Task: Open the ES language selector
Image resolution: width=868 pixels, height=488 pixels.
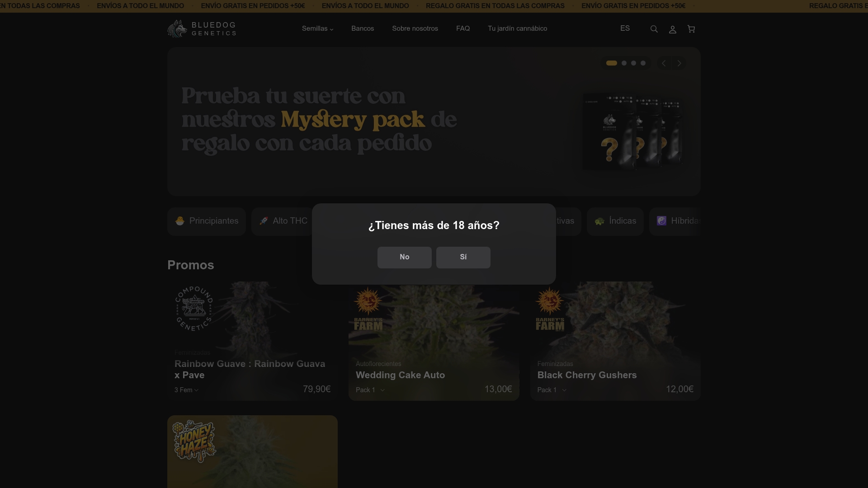Action: click(625, 28)
